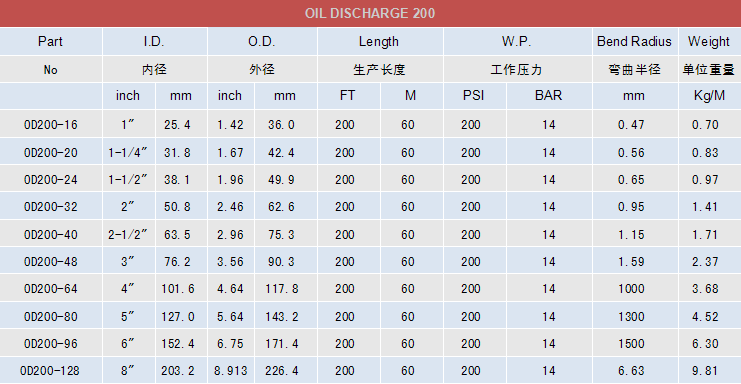This screenshot has height=384, width=741.
Task: Click the OD200-24 part number
Action: pyautogui.click(x=51, y=179)
